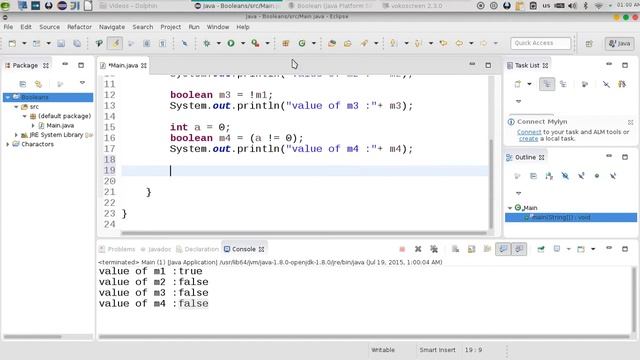Select main(String[]) method in Outline
This screenshot has width=640, height=360.
pyautogui.click(x=561, y=217)
